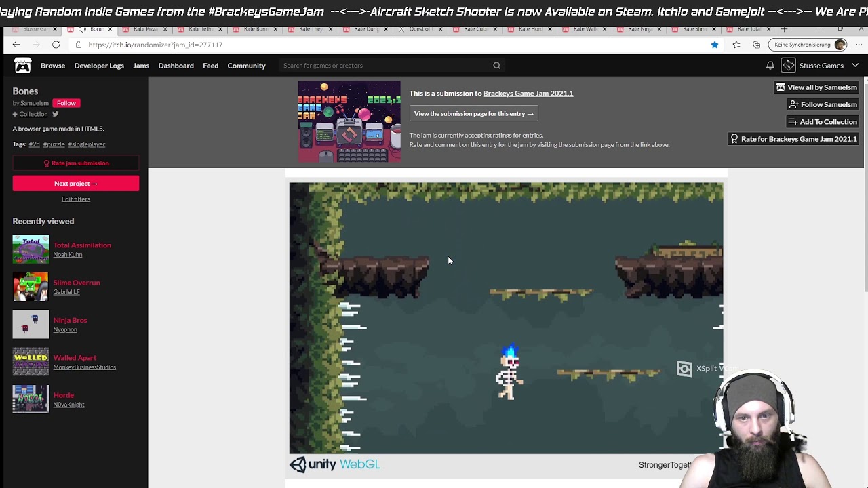Click the Twitter bird icon under Samuelsm
This screenshot has width=868, height=488.
(56, 114)
